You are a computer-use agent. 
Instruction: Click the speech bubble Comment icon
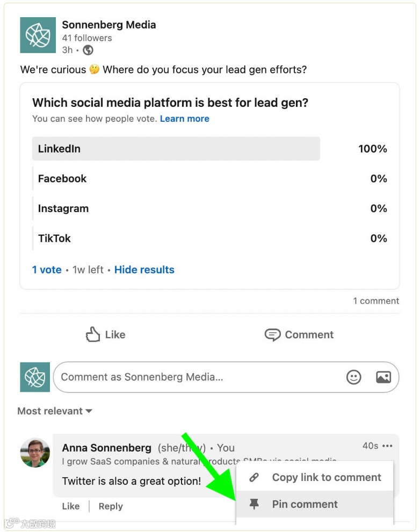[x=272, y=334]
